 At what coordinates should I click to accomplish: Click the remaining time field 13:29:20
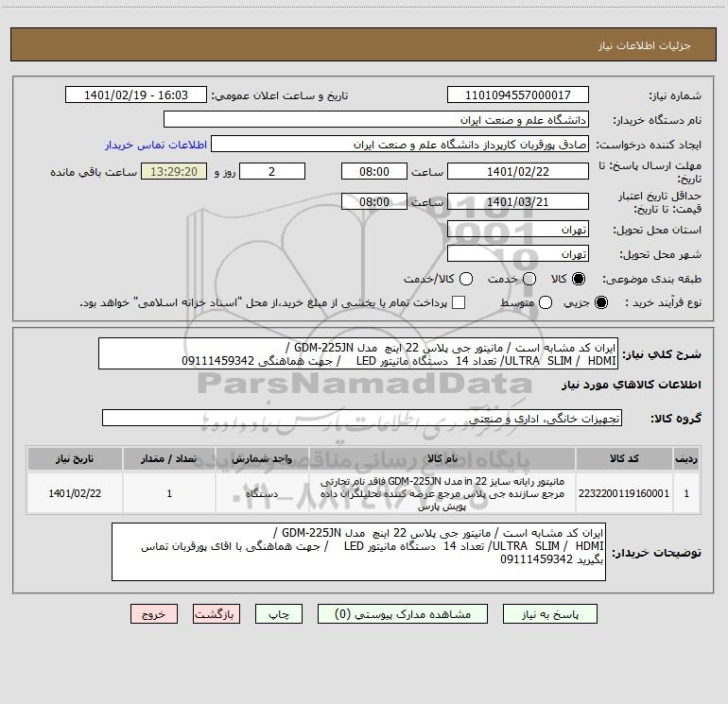click(x=174, y=171)
